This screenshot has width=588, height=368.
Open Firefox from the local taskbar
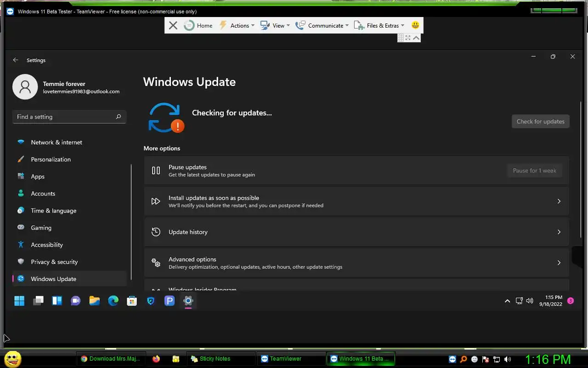coord(156,359)
